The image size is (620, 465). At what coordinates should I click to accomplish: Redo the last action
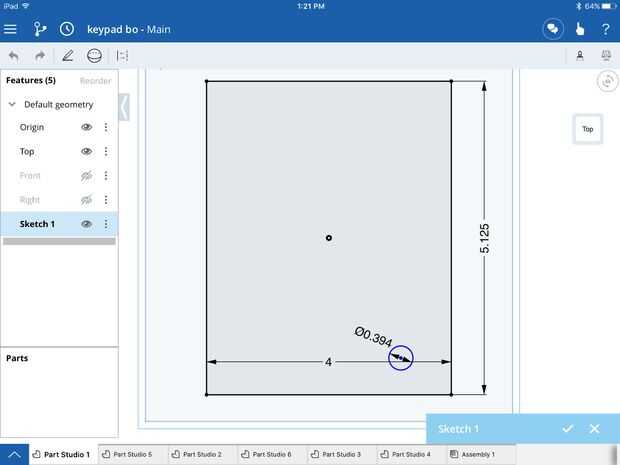click(40, 56)
